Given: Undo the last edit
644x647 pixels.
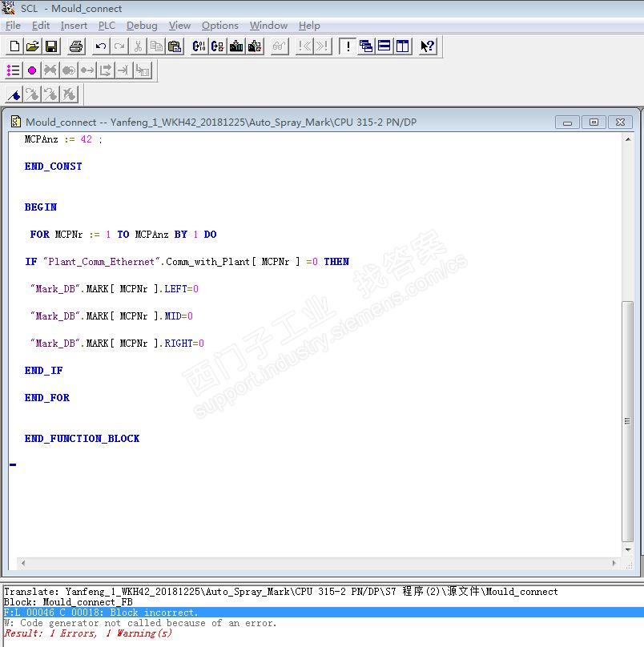Looking at the screenshot, I should 101,46.
